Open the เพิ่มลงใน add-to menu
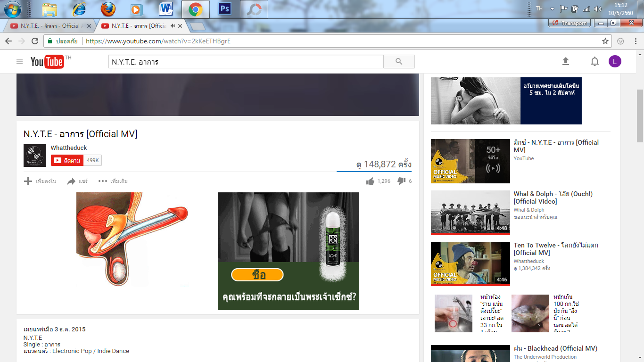The height and width of the screenshot is (362, 644). point(40,181)
